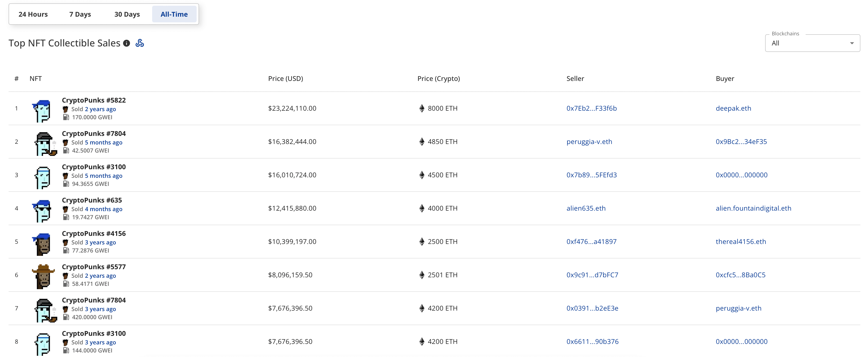Switch to the 24 Hours tab
Screen dimensions: 868x357
point(33,14)
